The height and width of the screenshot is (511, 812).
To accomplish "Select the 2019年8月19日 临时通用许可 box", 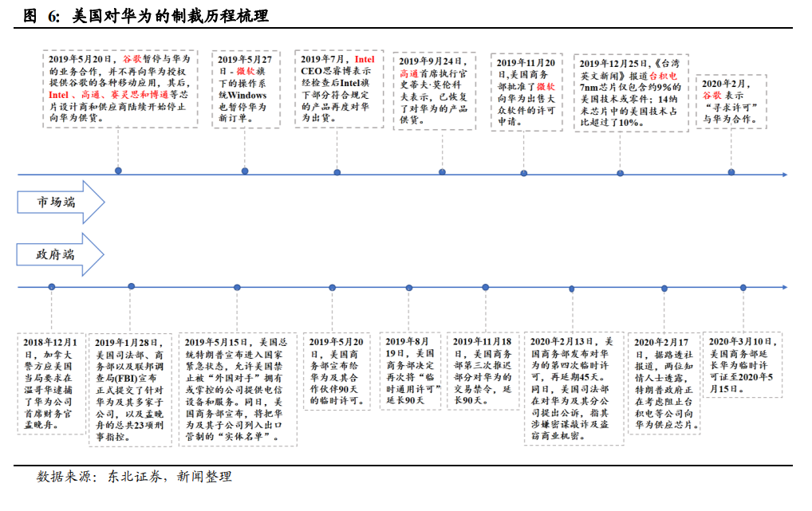I will [x=410, y=371].
